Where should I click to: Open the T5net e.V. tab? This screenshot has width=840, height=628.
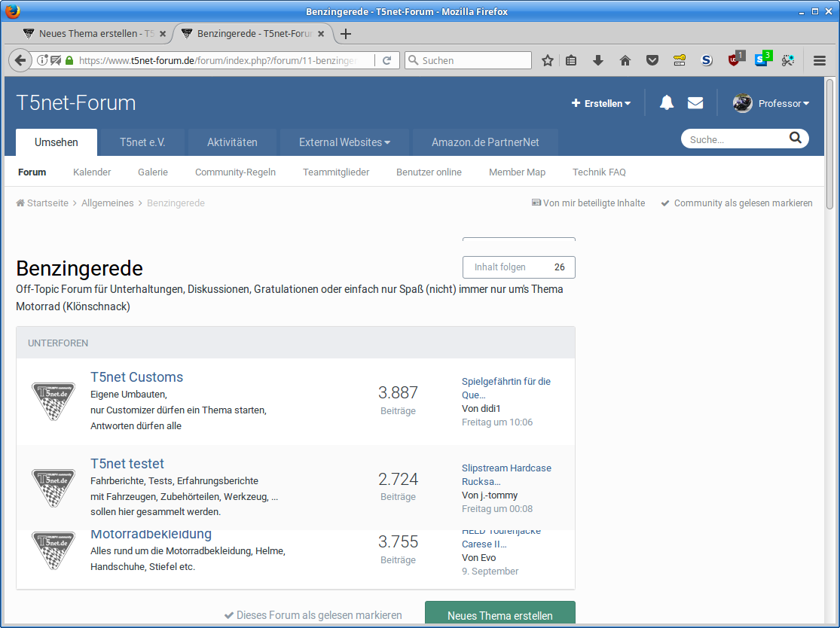pyautogui.click(x=142, y=142)
